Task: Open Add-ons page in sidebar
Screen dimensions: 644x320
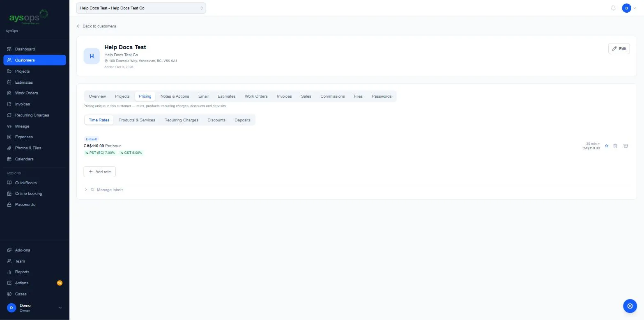Action: click(34, 250)
